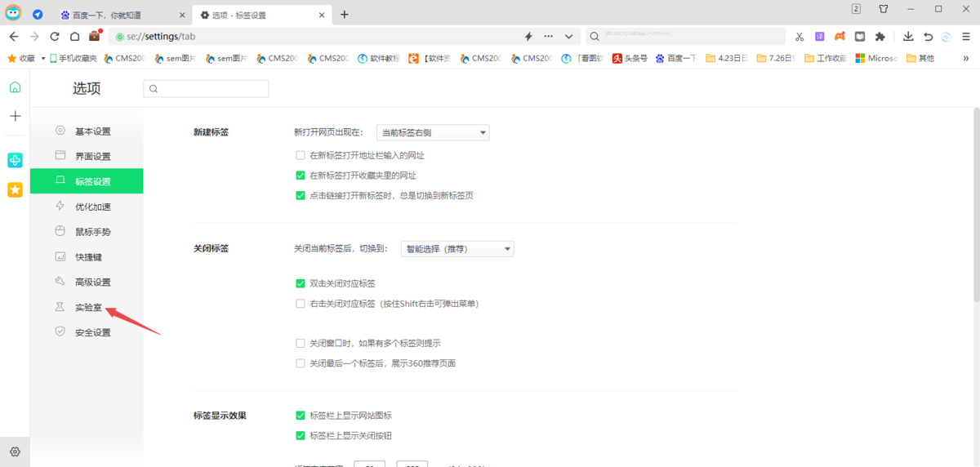Click the tab count indicator showing 2

click(856, 9)
